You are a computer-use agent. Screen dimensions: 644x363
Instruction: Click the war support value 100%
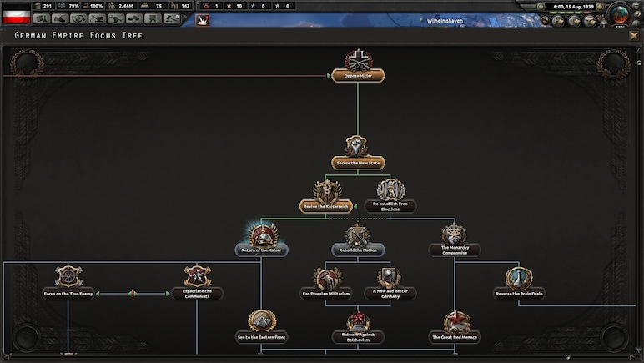[97, 6]
